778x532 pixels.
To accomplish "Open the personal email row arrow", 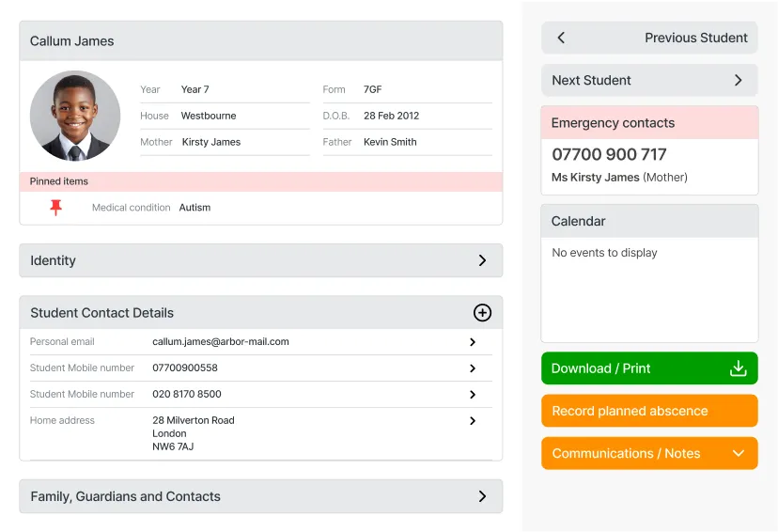I will [x=473, y=342].
